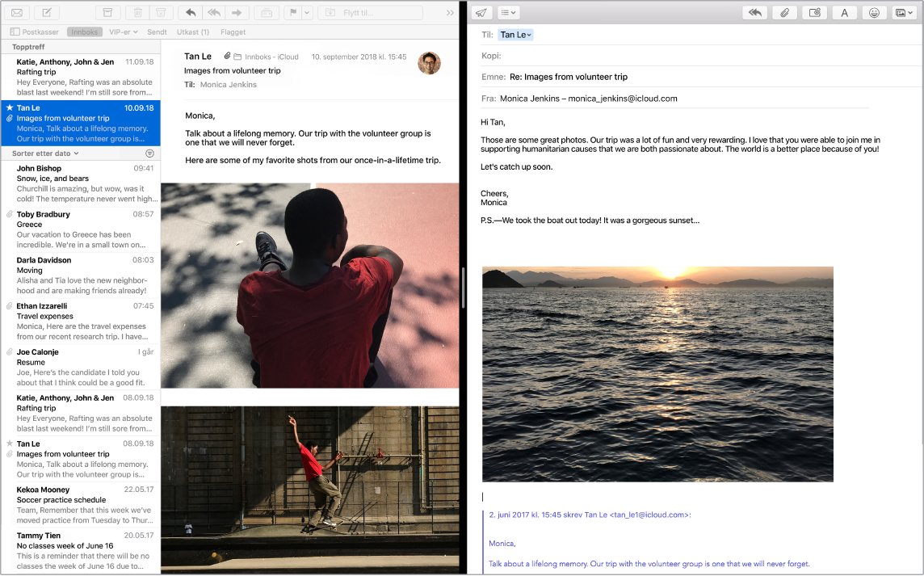Send the reply using the paper plane icon
The width and height of the screenshot is (924, 576).
(481, 12)
